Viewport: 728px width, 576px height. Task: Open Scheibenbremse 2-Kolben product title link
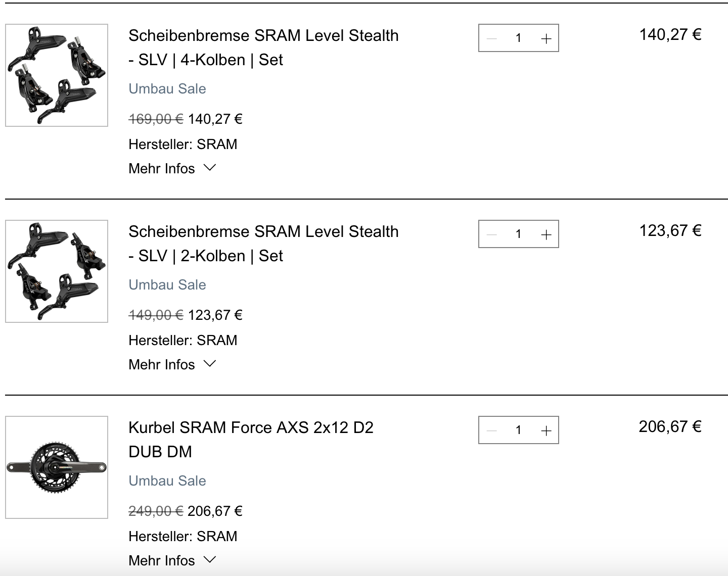click(263, 244)
